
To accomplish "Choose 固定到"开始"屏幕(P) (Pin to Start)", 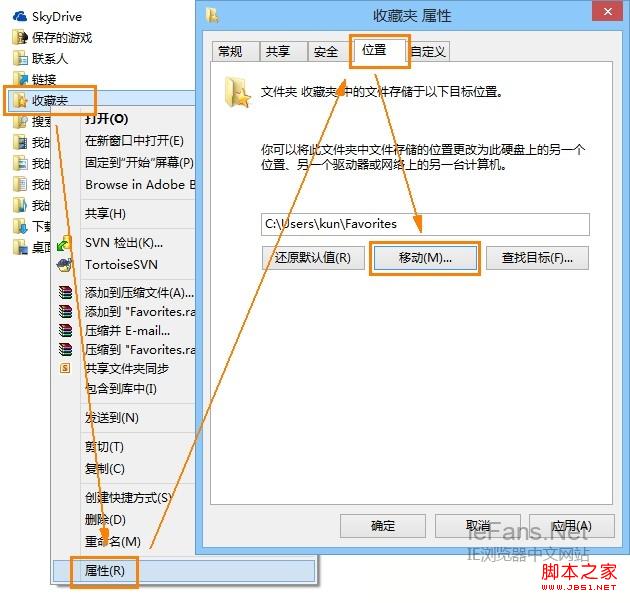I will pyautogui.click(x=137, y=162).
